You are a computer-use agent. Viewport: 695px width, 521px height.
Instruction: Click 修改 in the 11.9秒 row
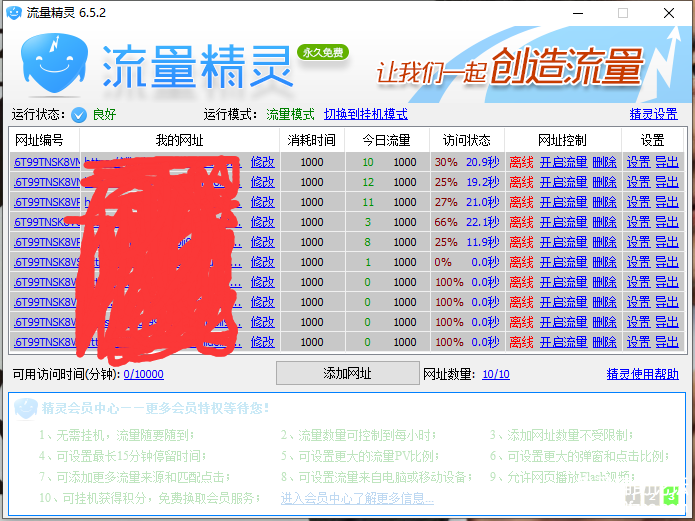click(x=263, y=242)
